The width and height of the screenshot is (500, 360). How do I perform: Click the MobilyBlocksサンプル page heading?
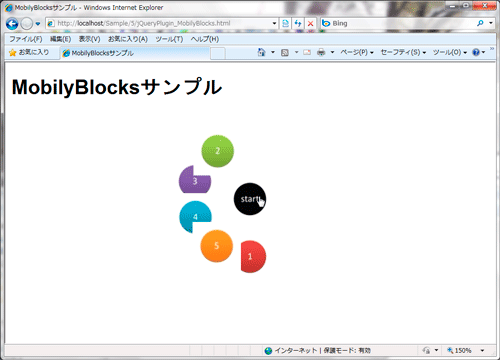click(117, 87)
